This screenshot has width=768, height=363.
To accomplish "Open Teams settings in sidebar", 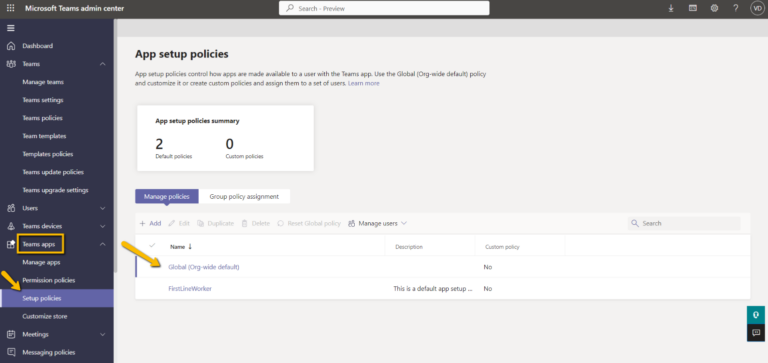I will tap(43, 100).
